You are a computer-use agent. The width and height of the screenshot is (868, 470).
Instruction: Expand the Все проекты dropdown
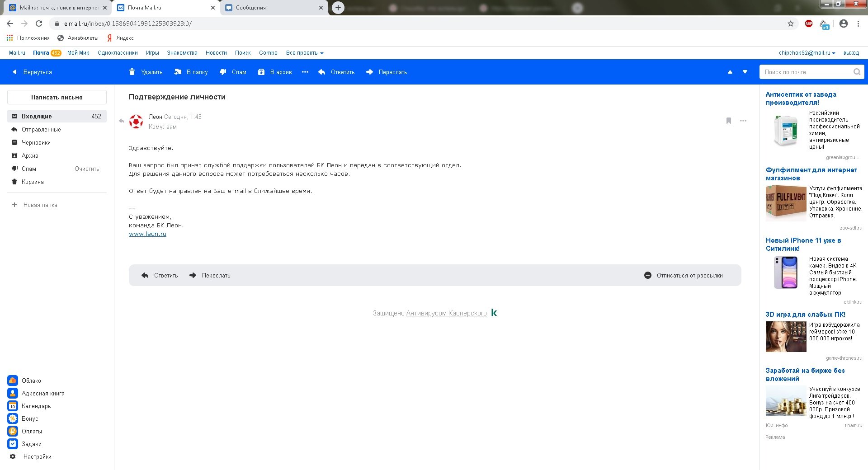click(x=305, y=53)
